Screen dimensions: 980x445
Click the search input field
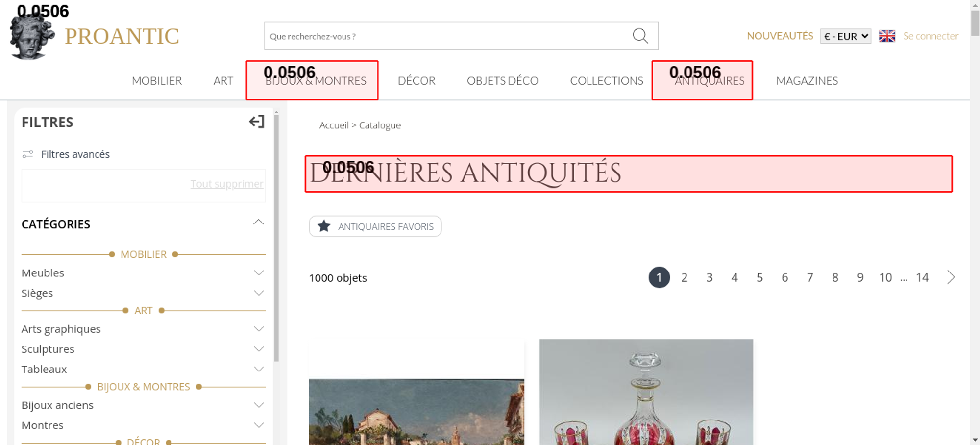[x=446, y=36]
